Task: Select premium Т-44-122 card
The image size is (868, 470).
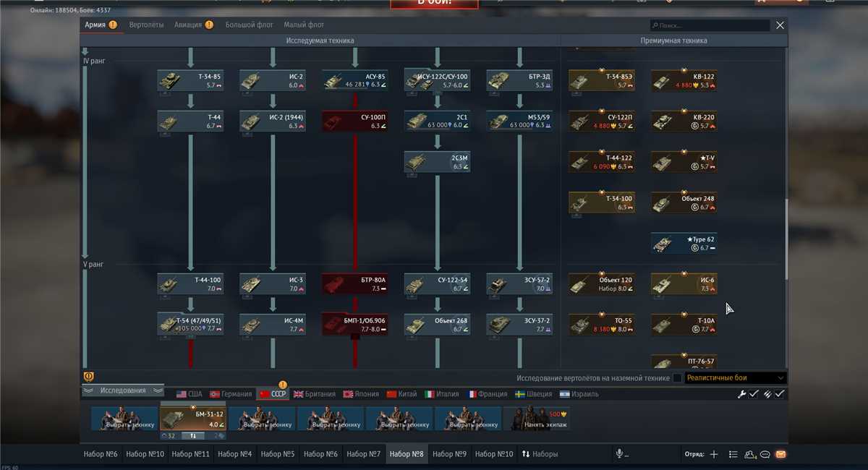Action: pyautogui.click(x=602, y=162)
